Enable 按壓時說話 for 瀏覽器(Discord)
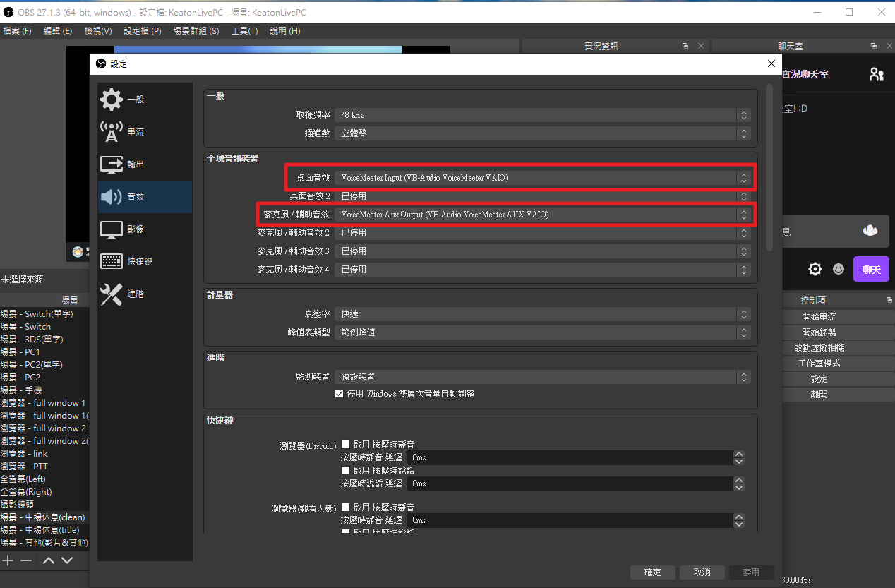Viewport: 895px width, 588px height. coord(346,470)
